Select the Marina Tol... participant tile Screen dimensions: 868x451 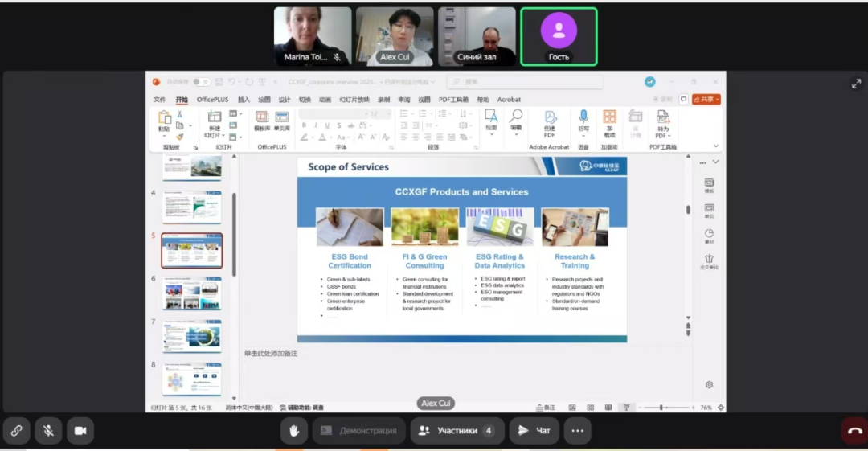[x=313, y=36]
